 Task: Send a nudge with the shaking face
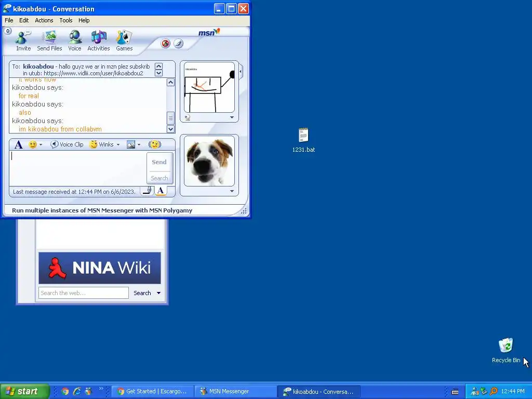[x=155, y=144]
